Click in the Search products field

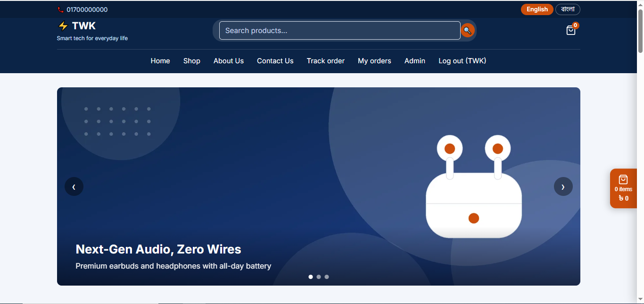pos(340,31)
